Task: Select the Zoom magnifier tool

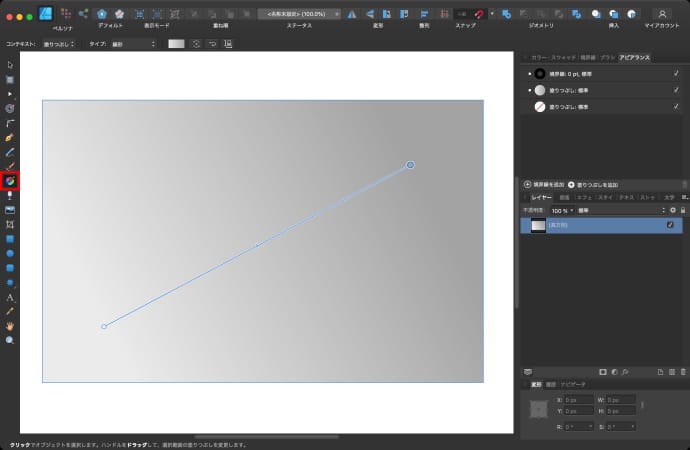Action: point(10,341)
